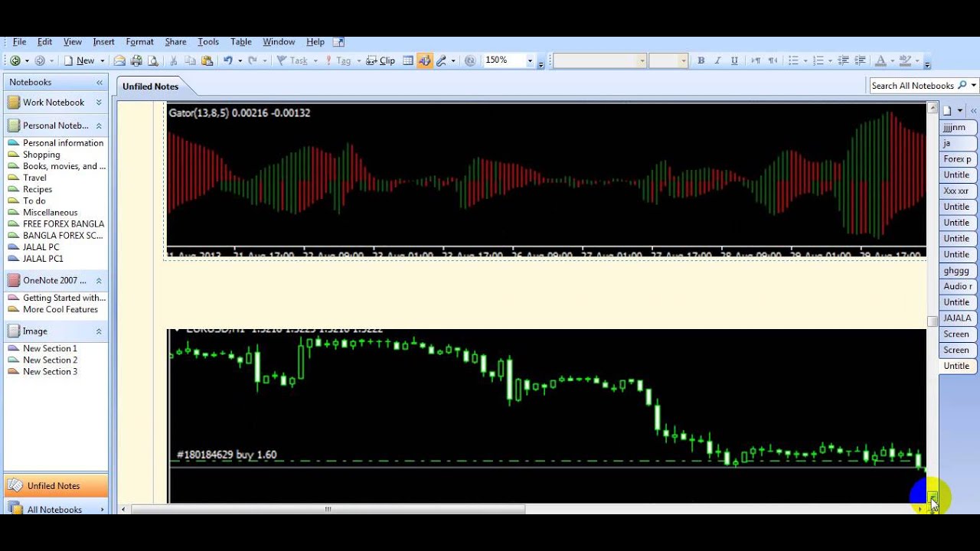Click the Redo arrow icon
Screen dimensions: 980x551
(x=252, y=60)
